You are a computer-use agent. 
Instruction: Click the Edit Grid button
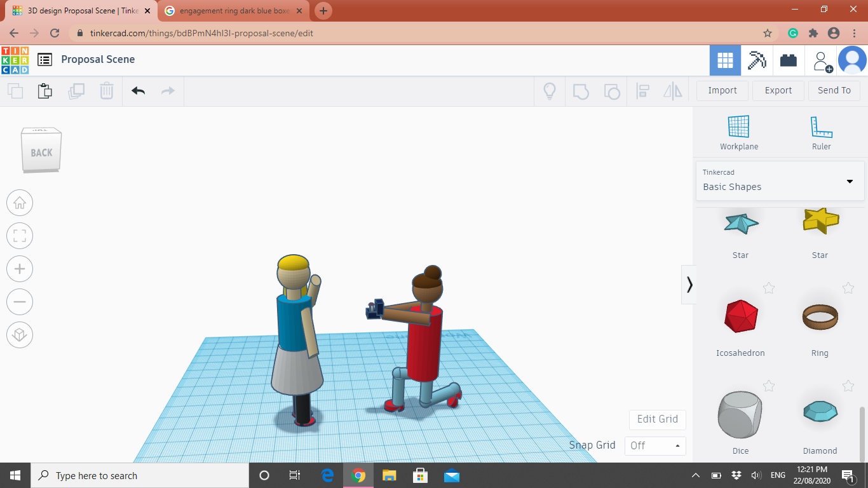[x=658, y=419]
